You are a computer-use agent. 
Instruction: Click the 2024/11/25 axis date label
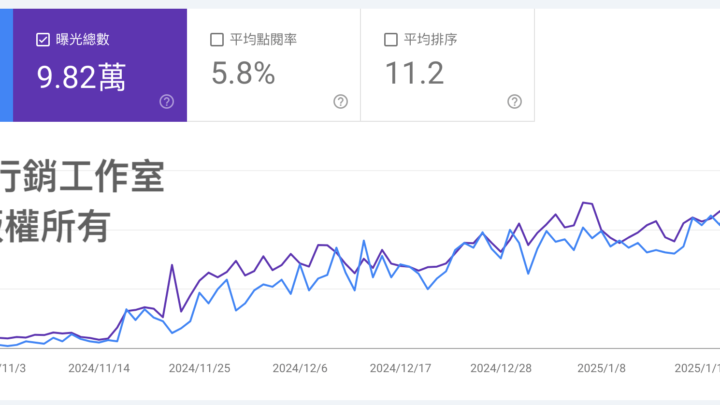pyautogui.click(x=199, y=367)
